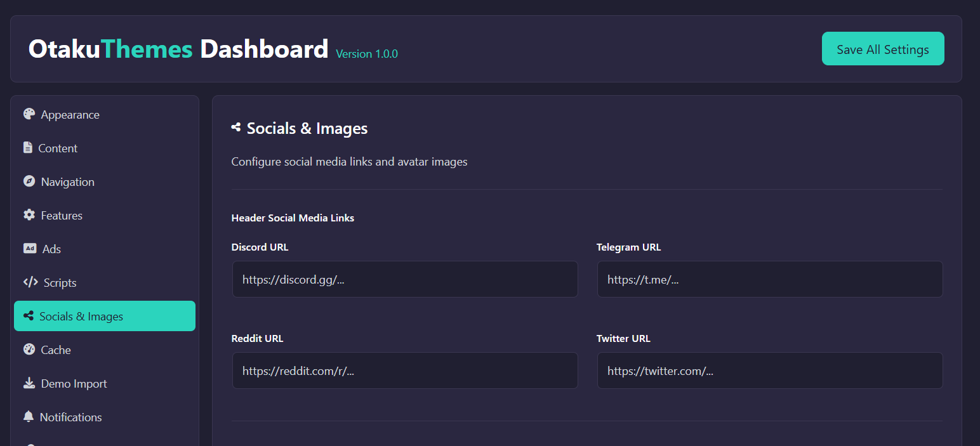Open the Notifications bell icon

click(x=29, y=417)
